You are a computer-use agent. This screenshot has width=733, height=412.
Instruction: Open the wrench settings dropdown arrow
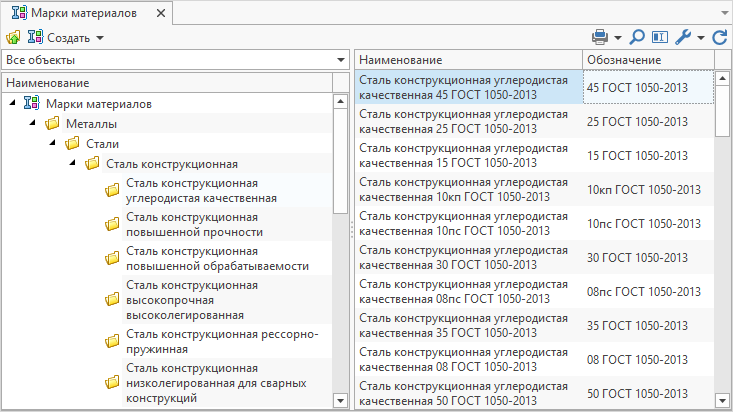701,38
